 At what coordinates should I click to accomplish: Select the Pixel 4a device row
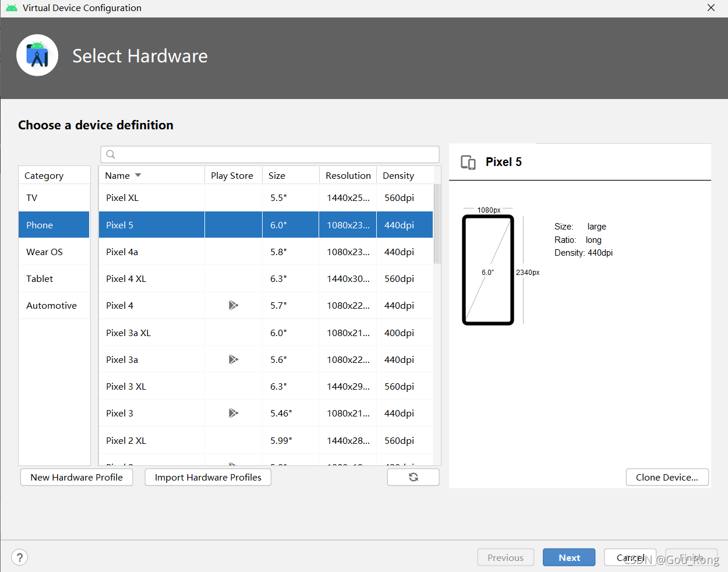(x=266, y=252)
